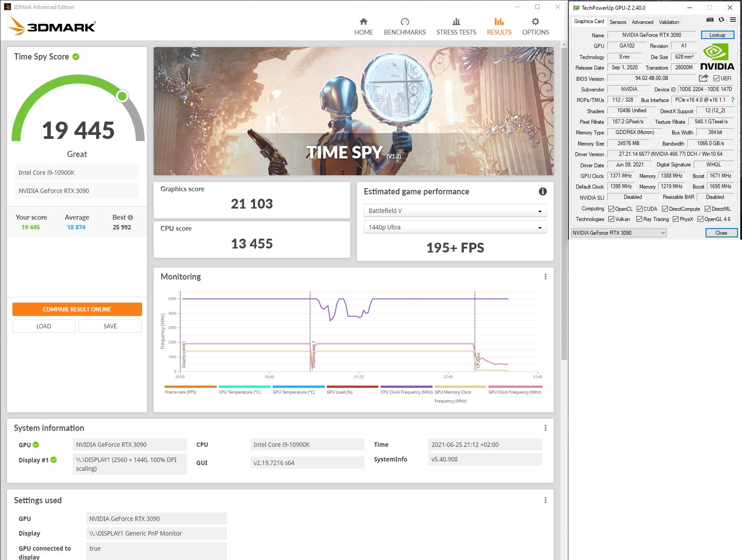Viewport: 742px width, 560px height.
Task: Click the green check next to Time Spy Score
Action: click(x=76, y=57)
